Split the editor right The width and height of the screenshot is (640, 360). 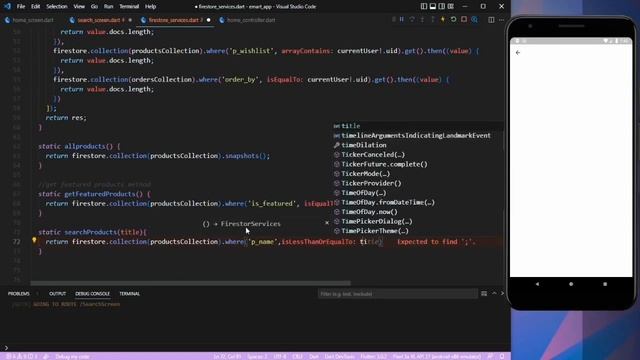(x=491, y=20)
